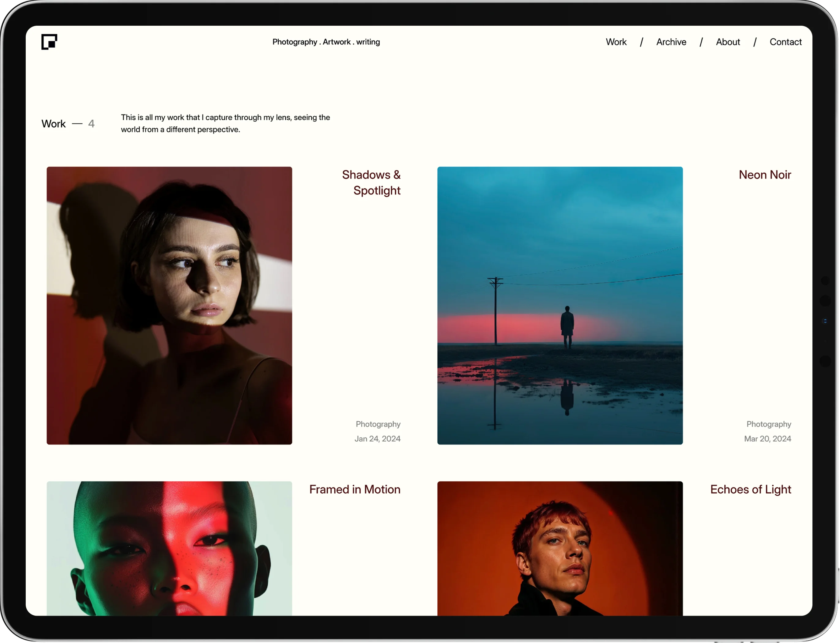
Task: Click the Jan 24, 2024 date label
Action: pyautogui.click(x=377, y=438)
